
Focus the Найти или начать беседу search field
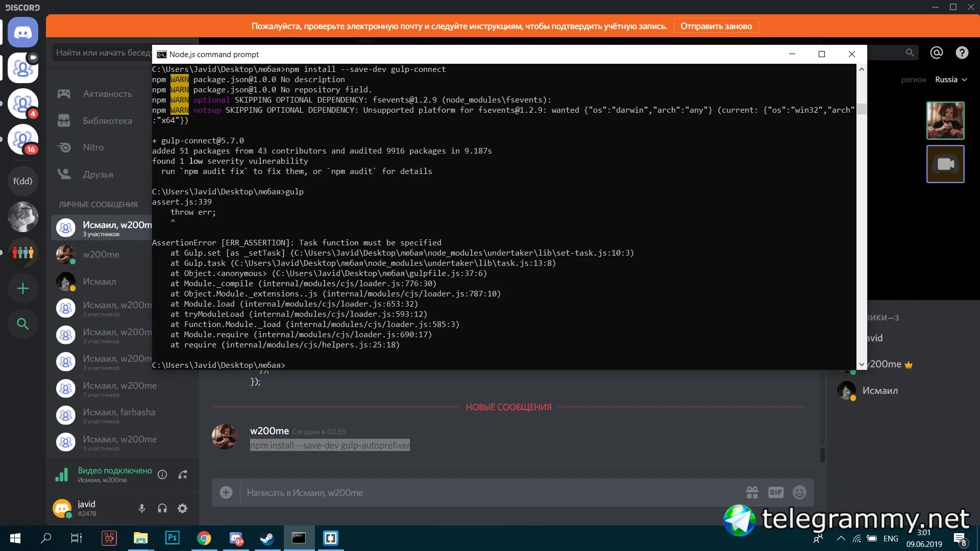(102, 53)
